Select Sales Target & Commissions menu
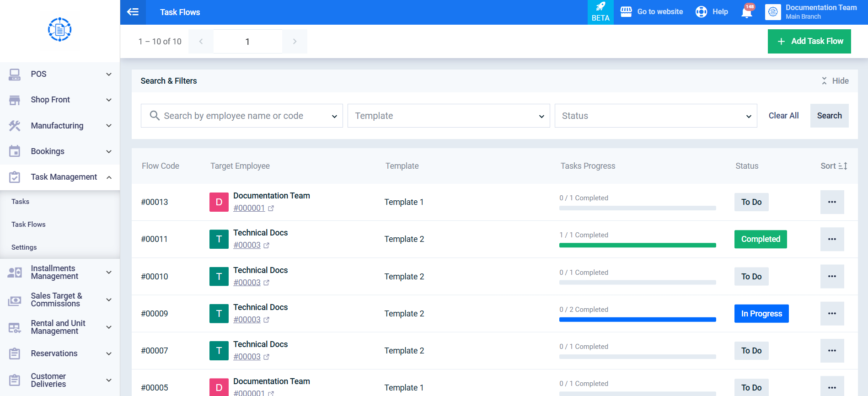This screenshot has width=868, height=396. (x=60, y=300)
